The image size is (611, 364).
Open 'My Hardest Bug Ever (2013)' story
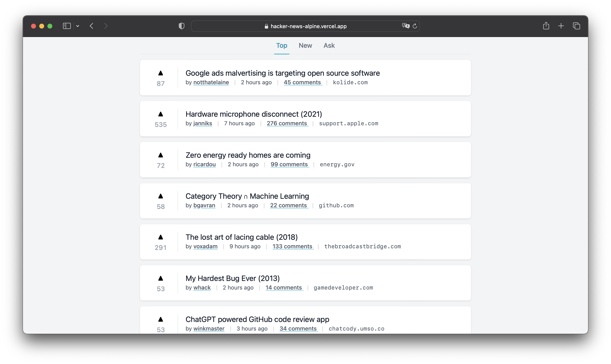(232, 278)
